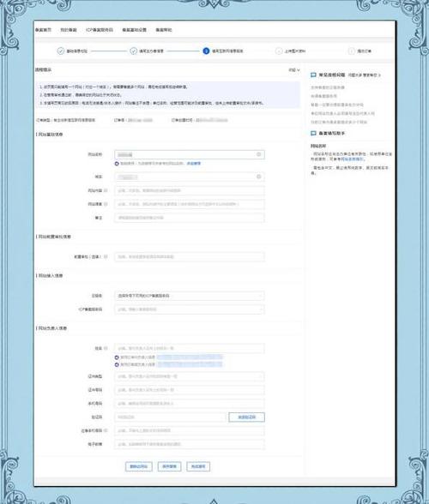429x504 pixels.
Task: Click the final submit-order step circle
Action: pos(352,51)
